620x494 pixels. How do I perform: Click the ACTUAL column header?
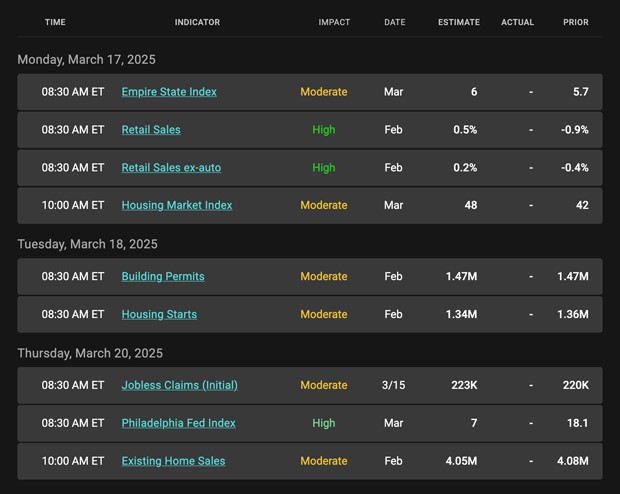click(518, 22)
